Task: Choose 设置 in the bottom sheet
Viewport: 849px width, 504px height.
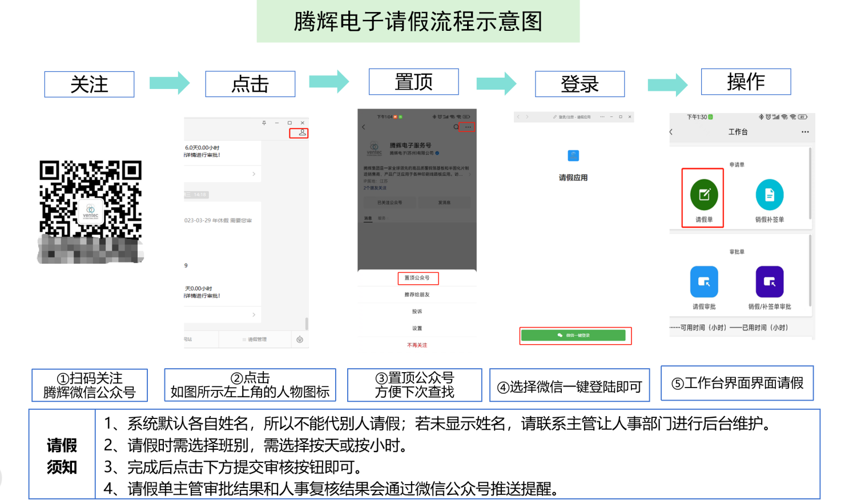Action: 417,328
